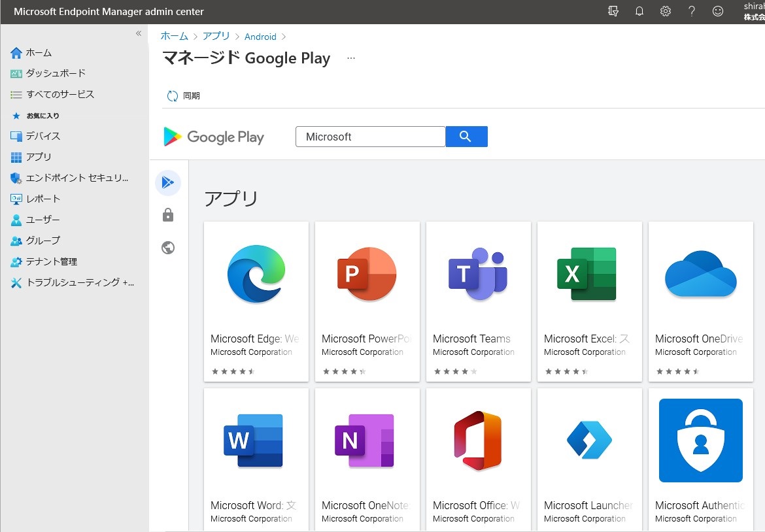
Task: Open the web apps globe icon
Action: tap(168, 248)
